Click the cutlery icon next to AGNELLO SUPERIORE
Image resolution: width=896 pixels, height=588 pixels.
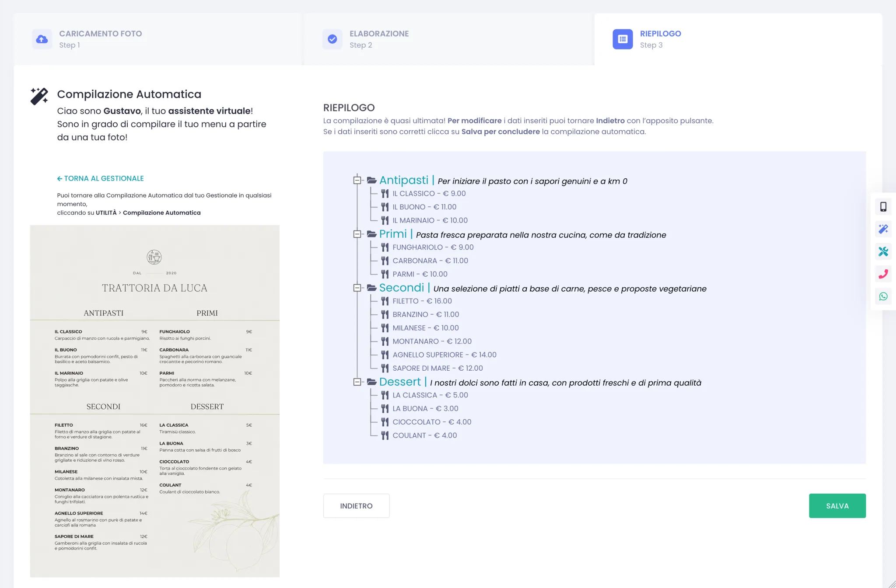(385, 355)
